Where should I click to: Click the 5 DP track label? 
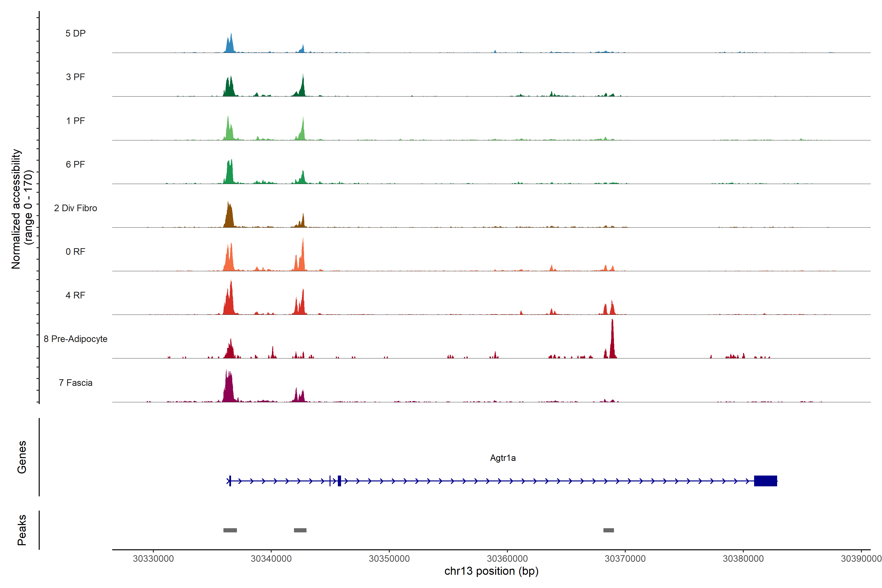75,33
